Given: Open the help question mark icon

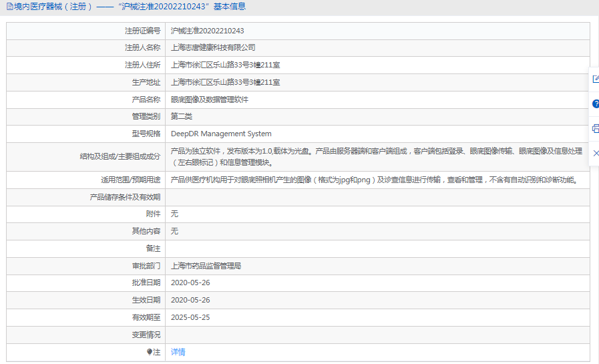Looking at the screenshot, I should coord(595,104).
